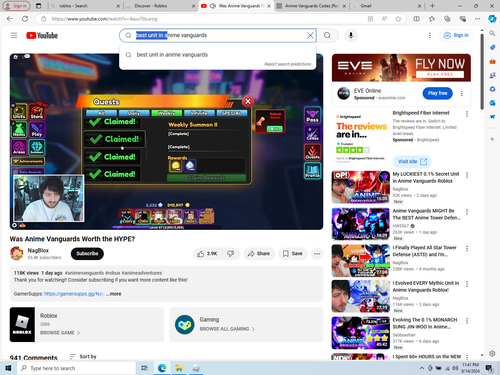Open options for All Star Tower Defense video
The height and width of the screenshot is (375, 500).
coord(467,249)
